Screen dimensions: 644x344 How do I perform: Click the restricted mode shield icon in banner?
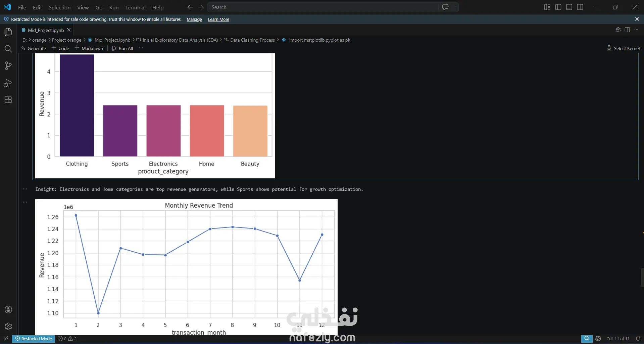pos(6,19)
